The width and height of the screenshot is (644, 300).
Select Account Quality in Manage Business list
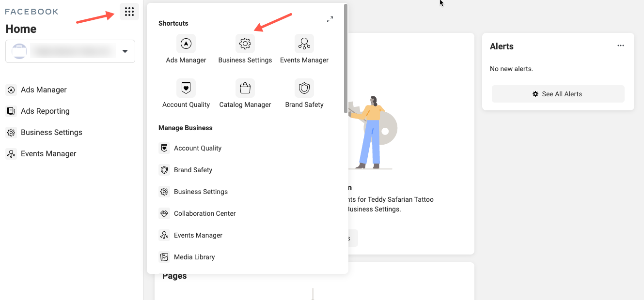click(197, 148)
